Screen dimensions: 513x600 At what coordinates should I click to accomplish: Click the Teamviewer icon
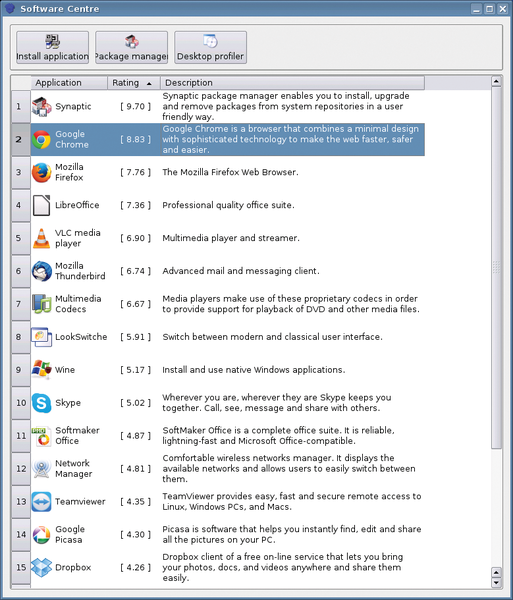[41, 501]
